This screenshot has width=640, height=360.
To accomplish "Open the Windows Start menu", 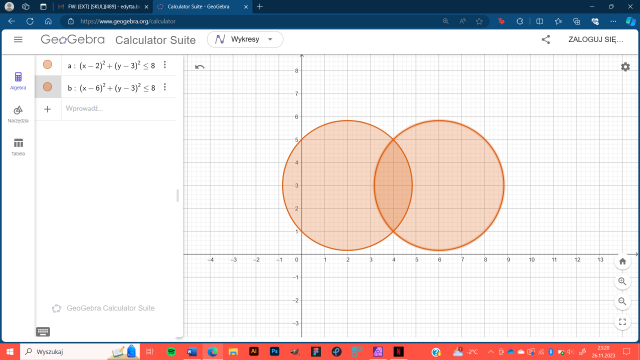I will pos(10,351).
